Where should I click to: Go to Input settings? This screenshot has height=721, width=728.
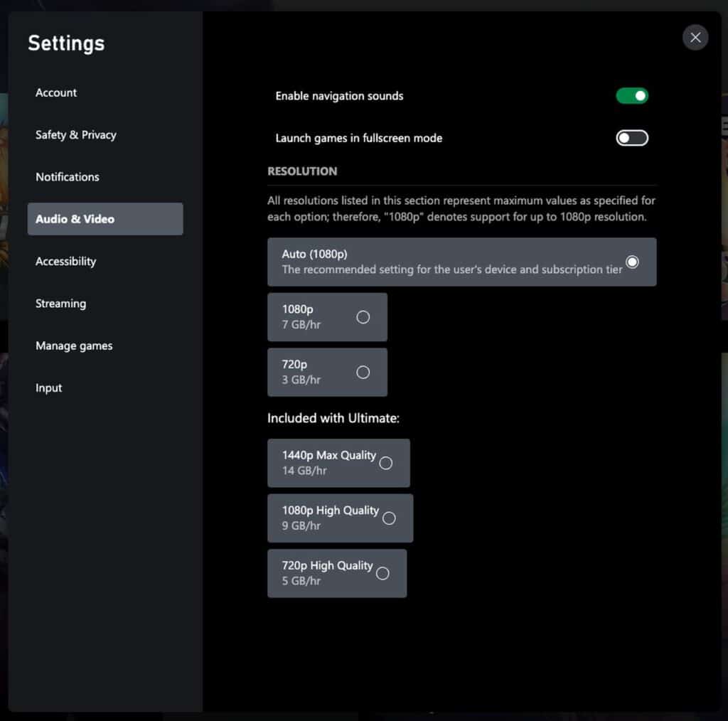point(49,388)
